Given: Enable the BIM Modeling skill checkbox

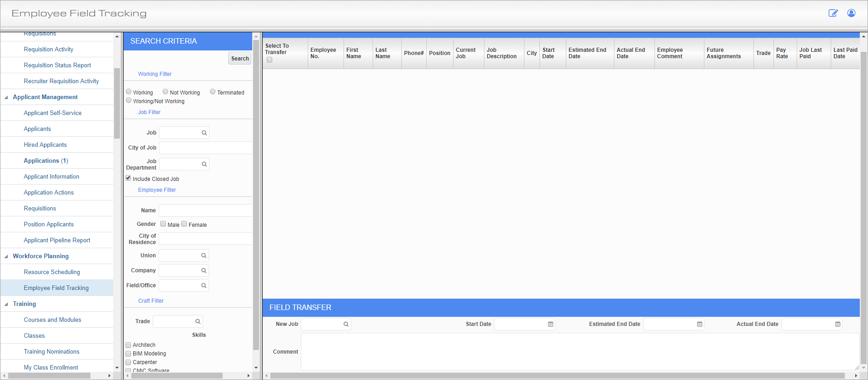Looking at the screenshot, I should pyautogui.click(x=128, y=354).
